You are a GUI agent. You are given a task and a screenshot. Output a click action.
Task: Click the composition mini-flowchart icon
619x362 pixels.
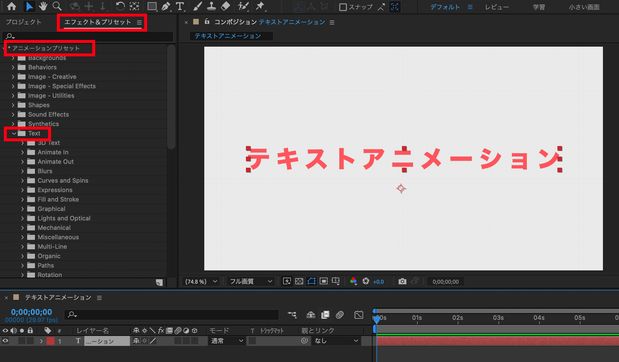292,315
